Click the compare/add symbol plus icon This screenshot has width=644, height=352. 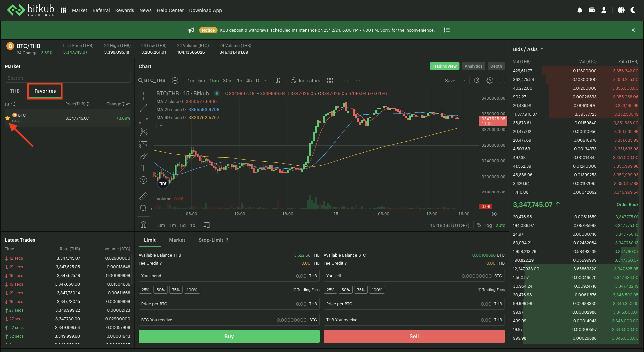click(175, 80)
